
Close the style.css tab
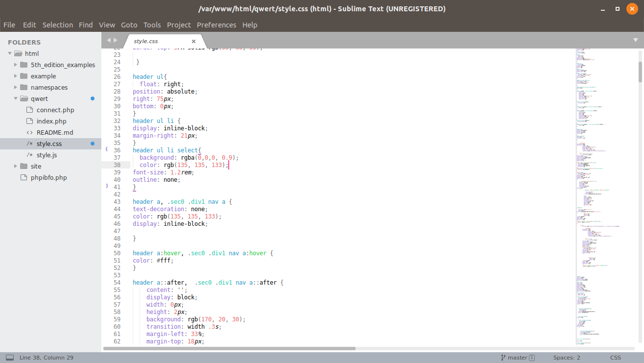click(x=193, y=41)
